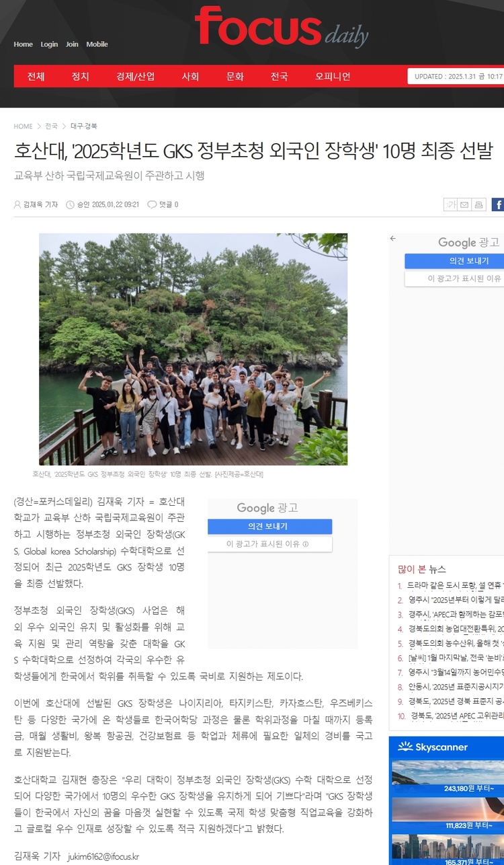Open the 243,180원 flight deal thumbnail
Image resolution: width=504 pixels, height=865 pixels.
tap(448, 776)
